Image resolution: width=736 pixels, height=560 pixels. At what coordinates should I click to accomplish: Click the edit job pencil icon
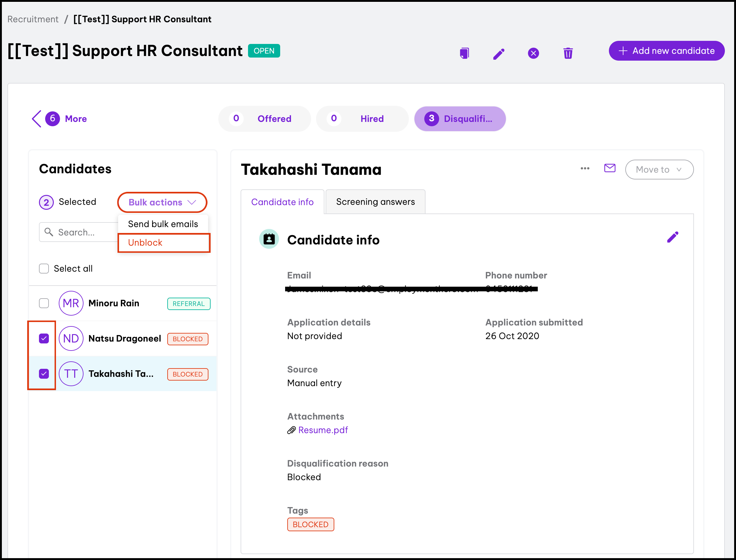tap(499, 53)
